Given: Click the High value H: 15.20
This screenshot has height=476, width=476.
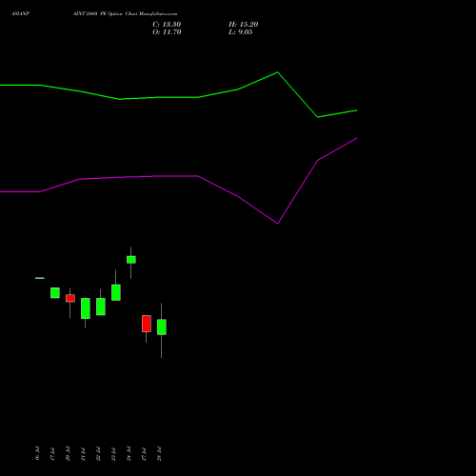Looking at the screenshot, I should tap(244, 25).
